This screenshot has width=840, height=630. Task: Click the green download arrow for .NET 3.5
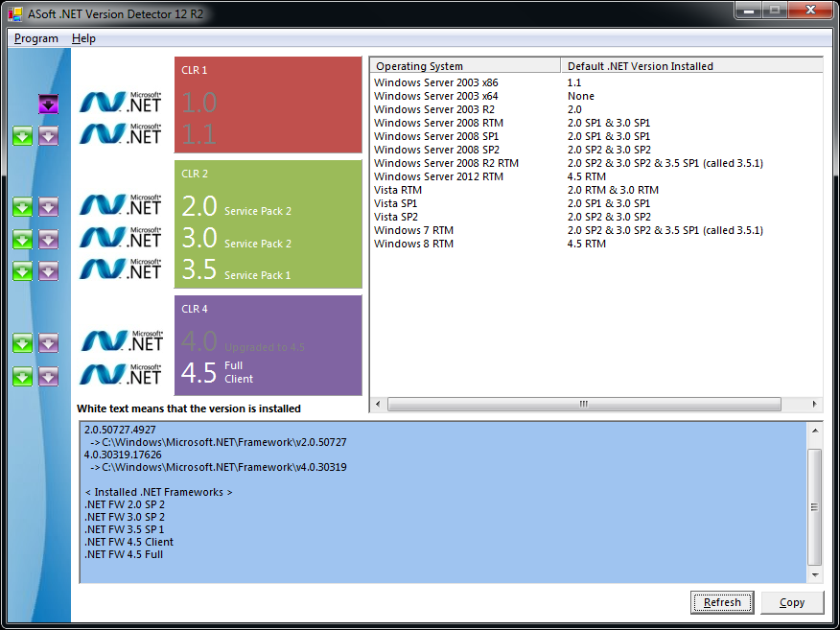tap(22, 271)
